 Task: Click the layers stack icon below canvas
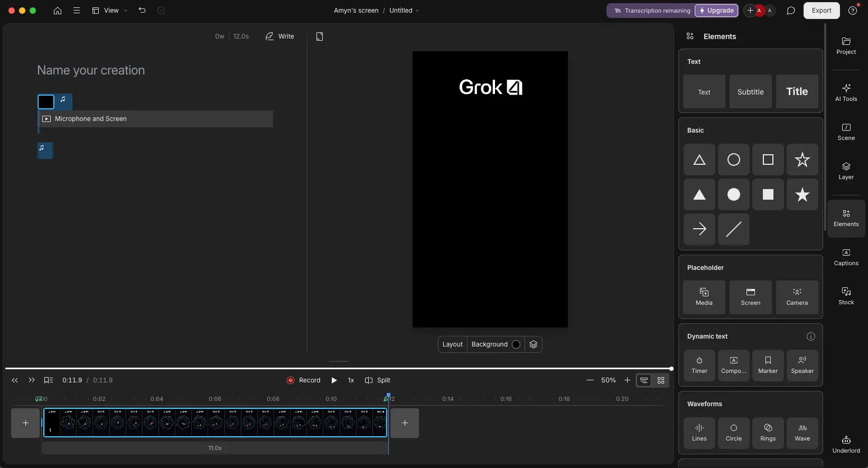click(534, 344)
